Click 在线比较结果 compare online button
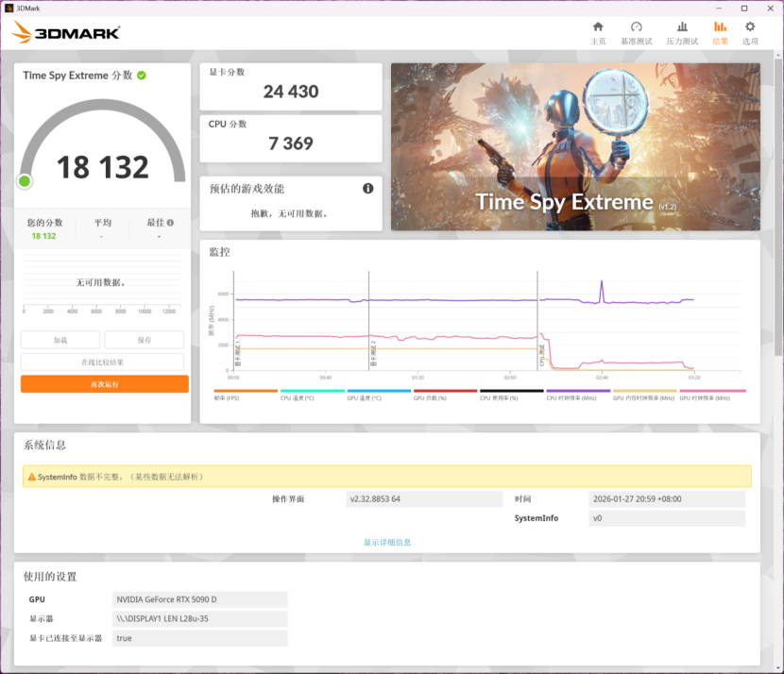 [102, 362]
